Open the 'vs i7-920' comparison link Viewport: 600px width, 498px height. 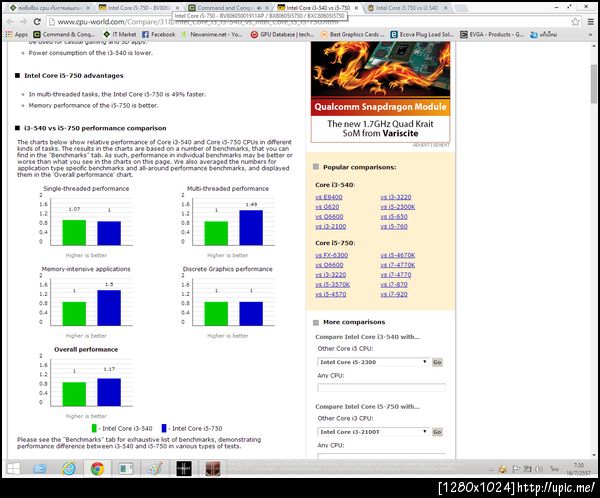tap(394, 294)
